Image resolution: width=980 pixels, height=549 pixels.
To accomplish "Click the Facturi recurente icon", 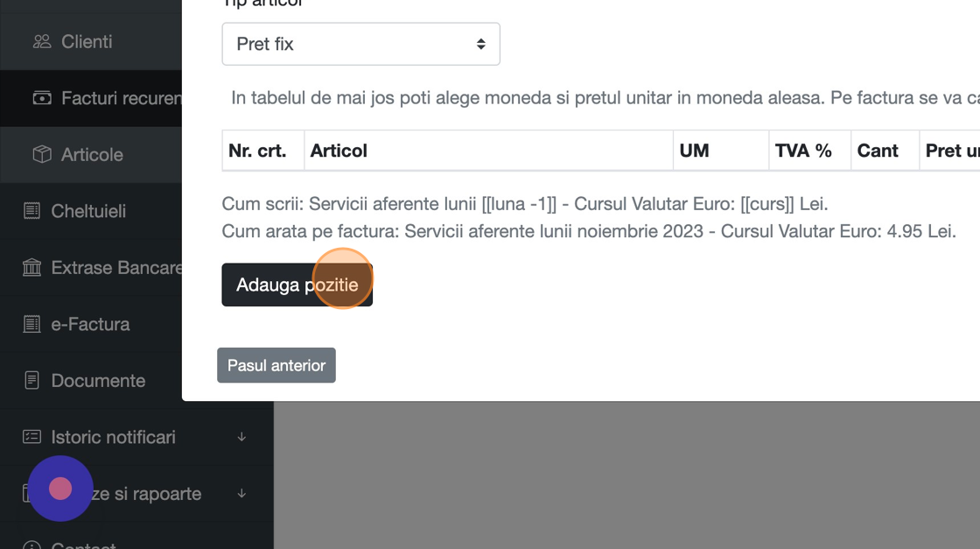I will [41, 98].
